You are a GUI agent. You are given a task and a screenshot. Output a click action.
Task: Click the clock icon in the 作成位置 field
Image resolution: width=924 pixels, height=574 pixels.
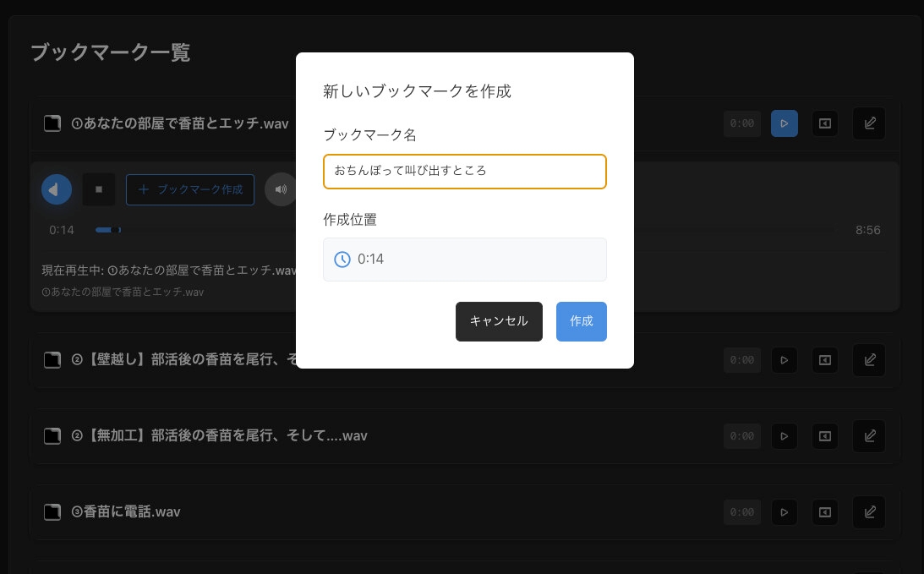point(342,260)
